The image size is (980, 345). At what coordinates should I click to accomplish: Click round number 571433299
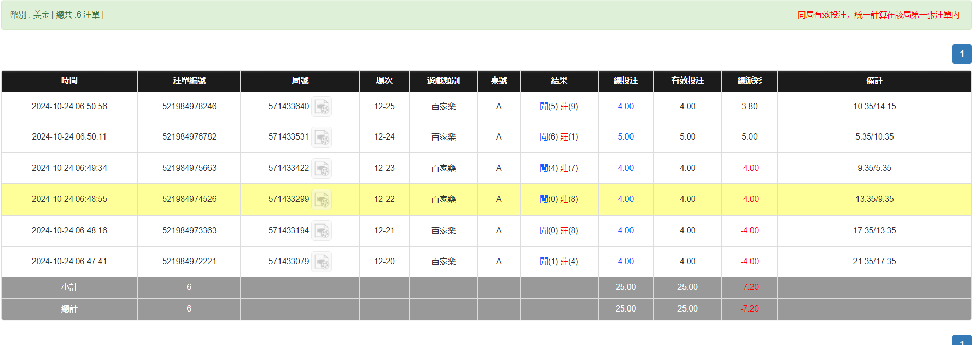click(289, 199)
